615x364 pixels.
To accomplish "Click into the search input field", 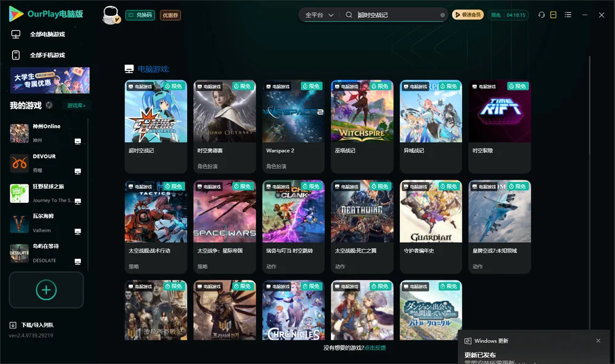I will (x=397, y=15).
